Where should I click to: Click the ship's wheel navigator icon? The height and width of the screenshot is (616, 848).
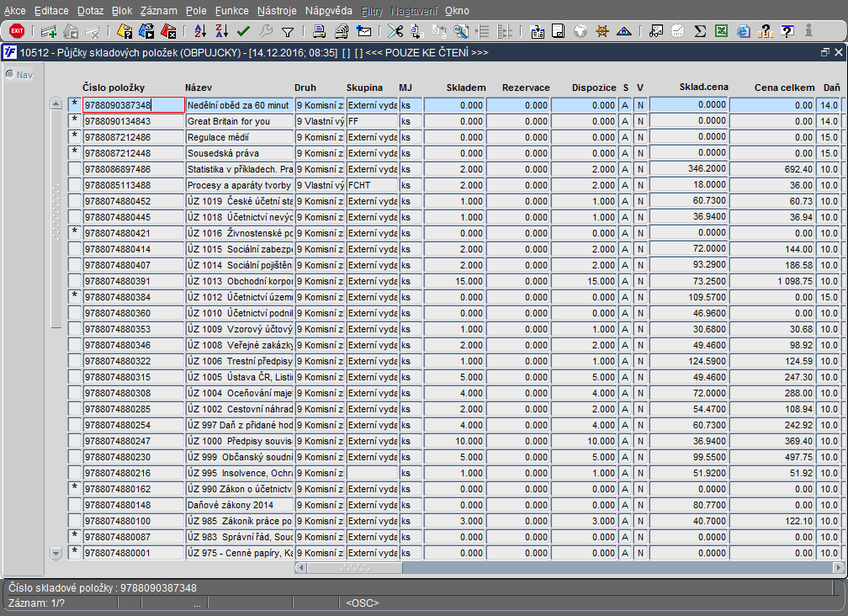(x=602, y=31)
